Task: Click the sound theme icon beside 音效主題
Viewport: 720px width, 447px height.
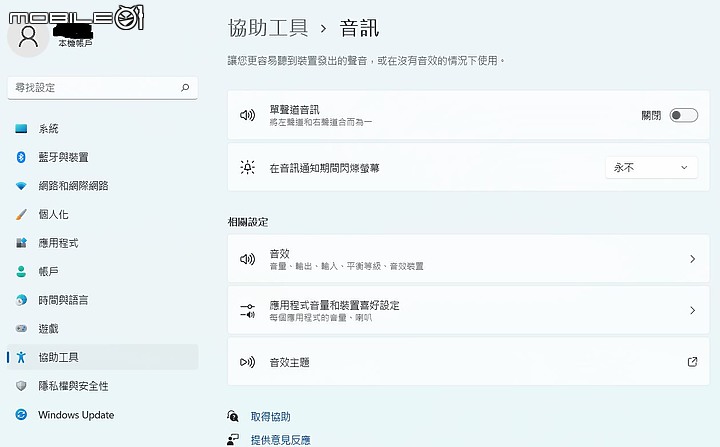Action: tap(248, 362)
